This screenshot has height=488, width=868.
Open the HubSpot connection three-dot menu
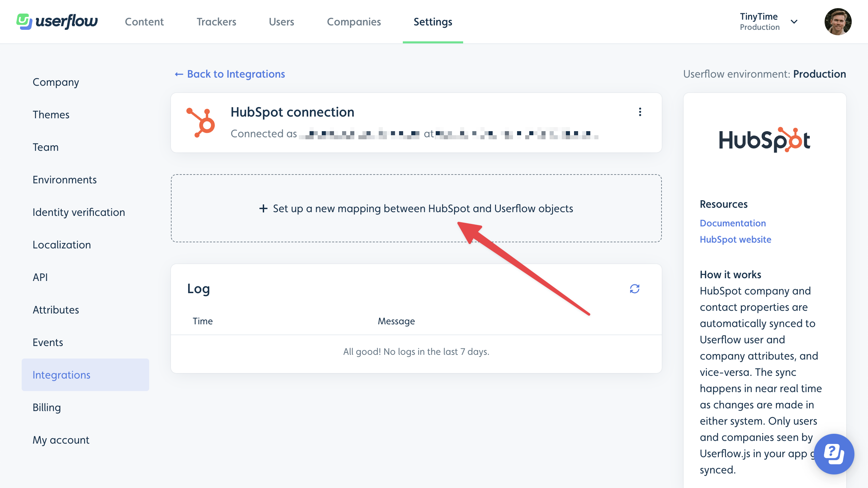pyautogui.click(x=640, y=112)
